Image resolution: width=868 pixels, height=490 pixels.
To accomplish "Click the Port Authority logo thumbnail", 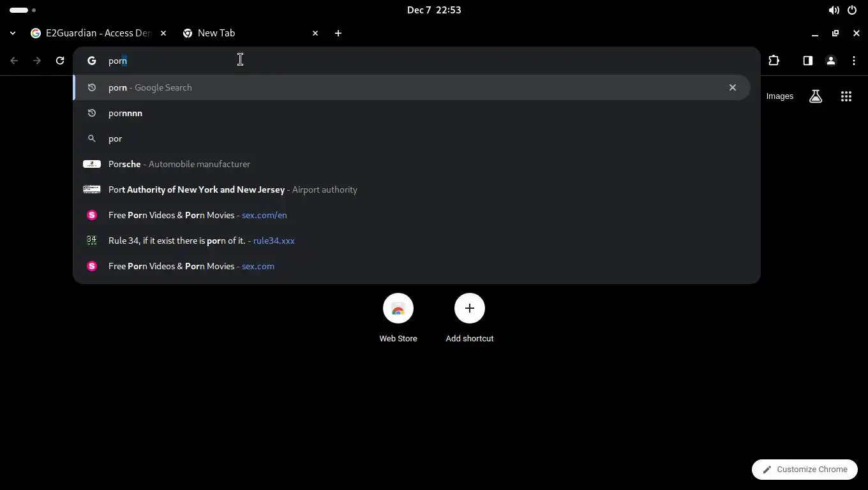I will point(92,189).
